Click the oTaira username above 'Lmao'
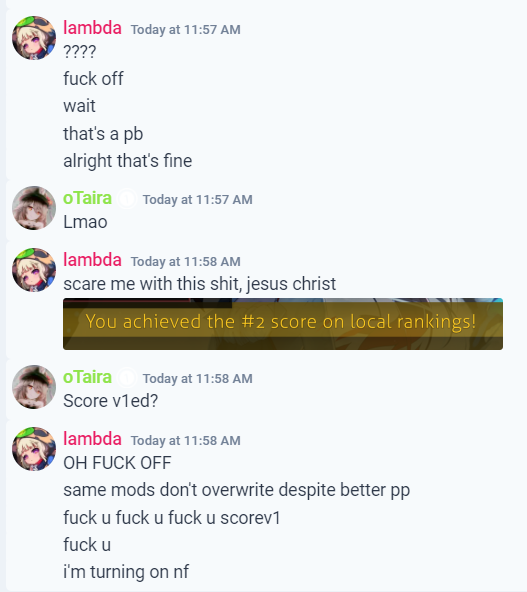 (x=88, y=198)
